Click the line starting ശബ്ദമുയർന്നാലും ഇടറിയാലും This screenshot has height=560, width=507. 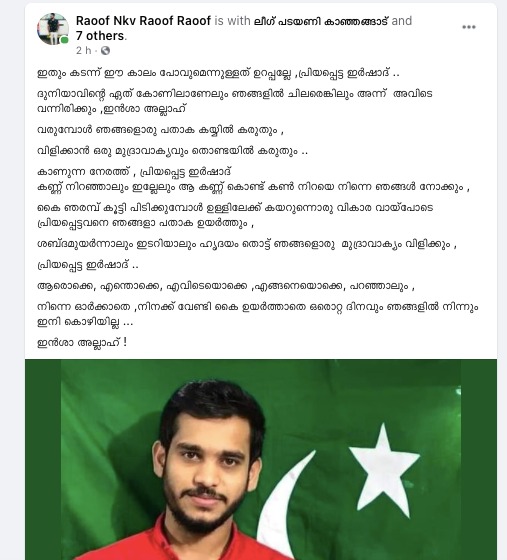pos(247,244)
